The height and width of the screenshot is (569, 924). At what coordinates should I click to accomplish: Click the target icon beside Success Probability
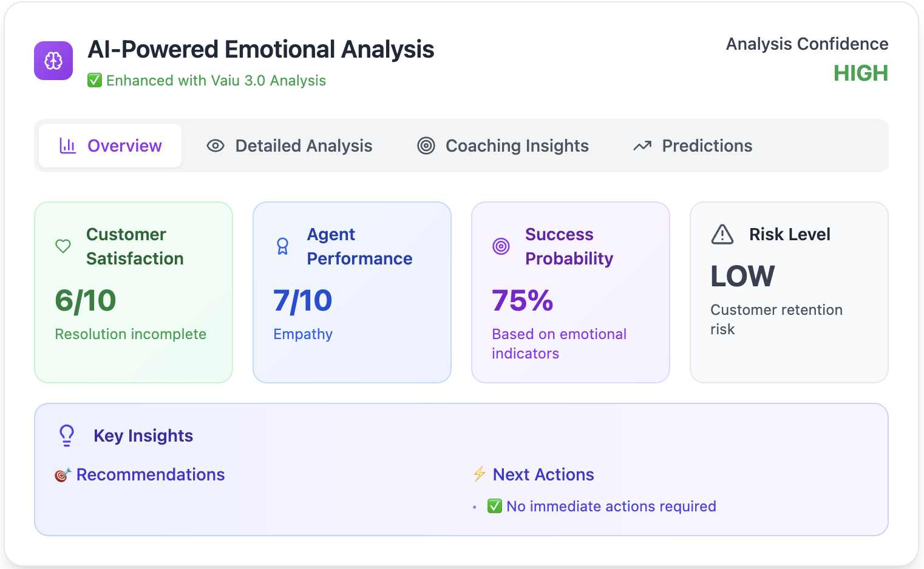(501, 246)
